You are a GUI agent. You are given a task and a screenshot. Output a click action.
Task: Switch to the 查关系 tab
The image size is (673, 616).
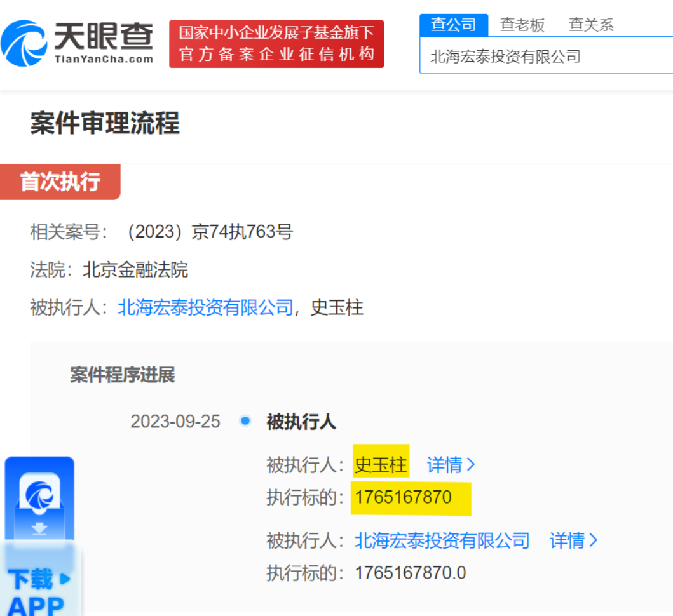tap(591, 25)
